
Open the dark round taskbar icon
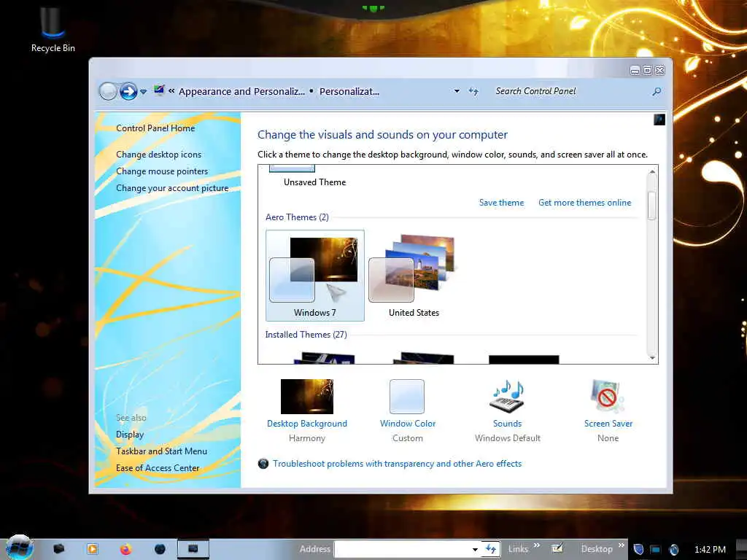pyautogui.click(x=160, y=549)
